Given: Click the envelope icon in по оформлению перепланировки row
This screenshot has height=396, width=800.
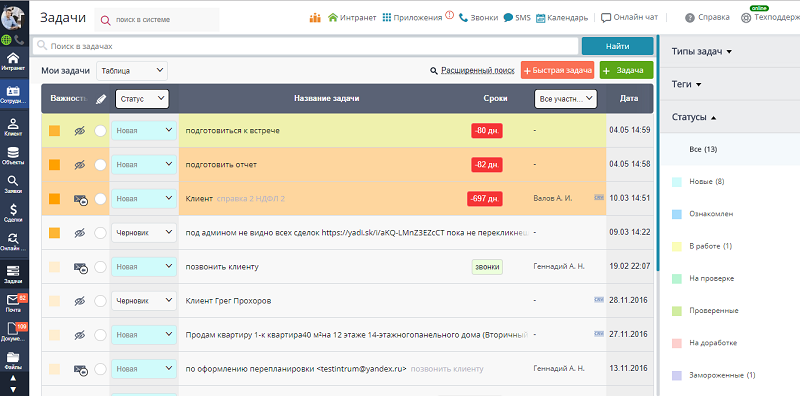Looking at the screenshot, I should click(x=80, y=369).
